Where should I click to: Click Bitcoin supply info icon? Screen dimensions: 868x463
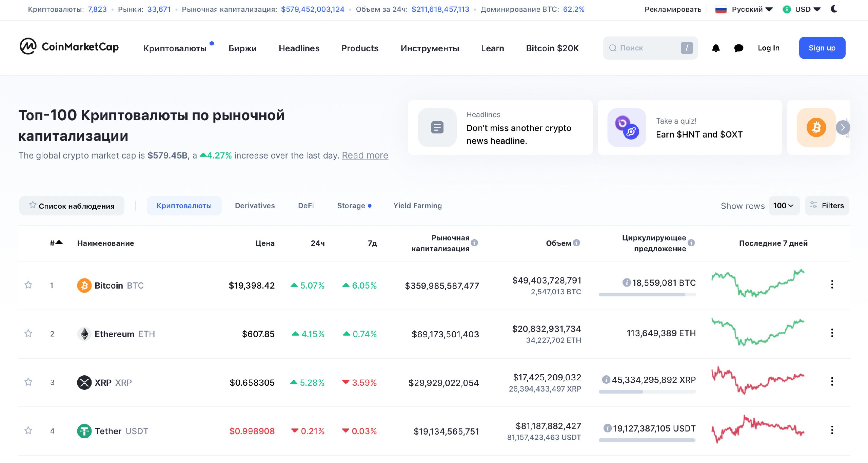click(627, 282)
